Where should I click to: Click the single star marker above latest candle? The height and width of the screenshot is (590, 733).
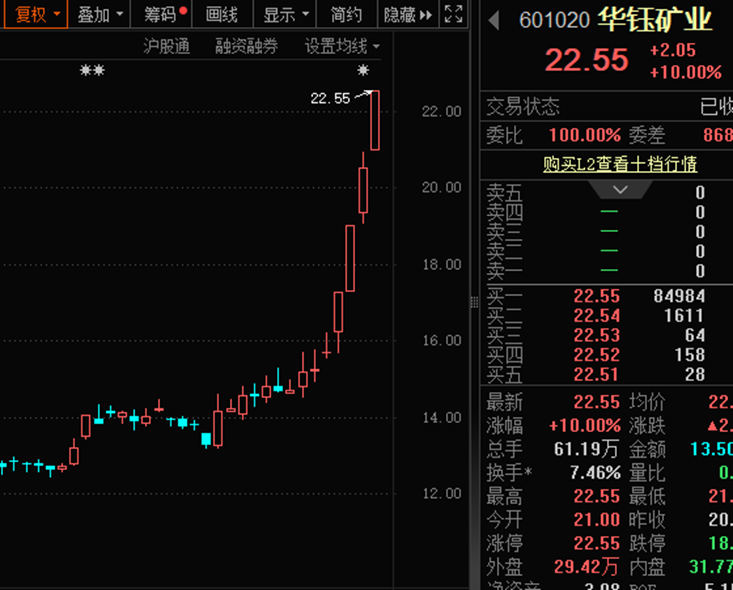[363, 71]
